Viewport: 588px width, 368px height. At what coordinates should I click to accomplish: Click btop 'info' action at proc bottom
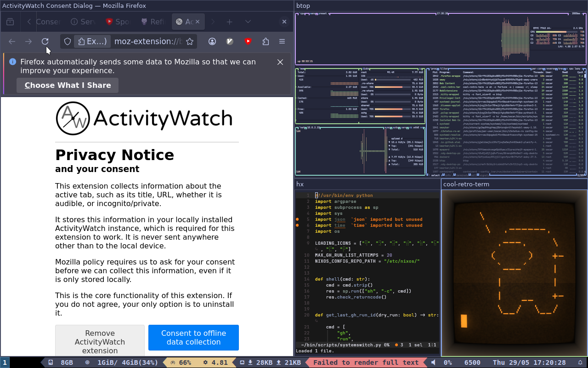tap(448, 175)
